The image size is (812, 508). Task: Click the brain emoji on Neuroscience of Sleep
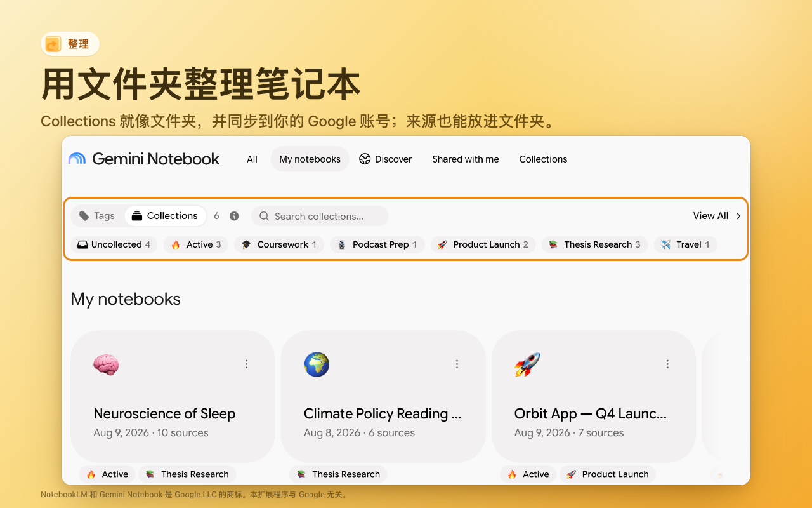click(x=106, y=364)
